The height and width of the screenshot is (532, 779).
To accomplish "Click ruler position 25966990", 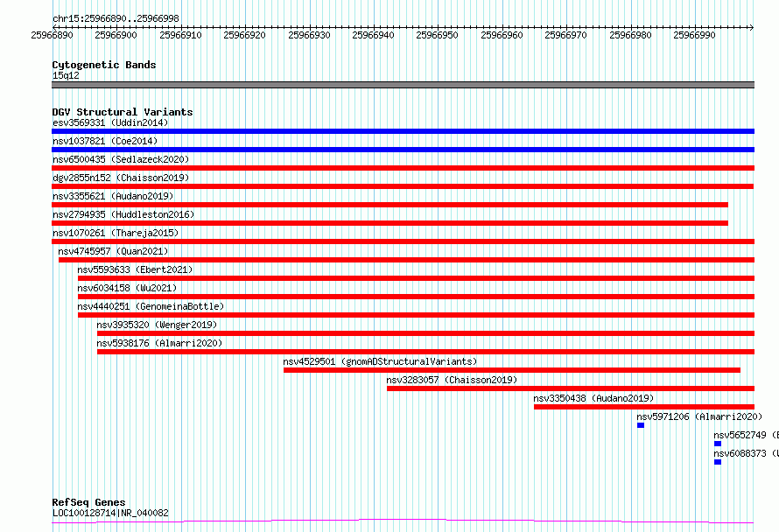I will (x=695, y=35).
